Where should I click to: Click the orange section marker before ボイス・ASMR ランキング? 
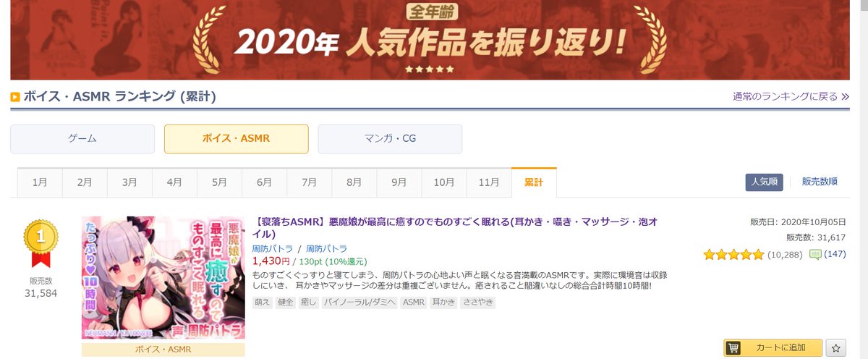coord(14,96)
